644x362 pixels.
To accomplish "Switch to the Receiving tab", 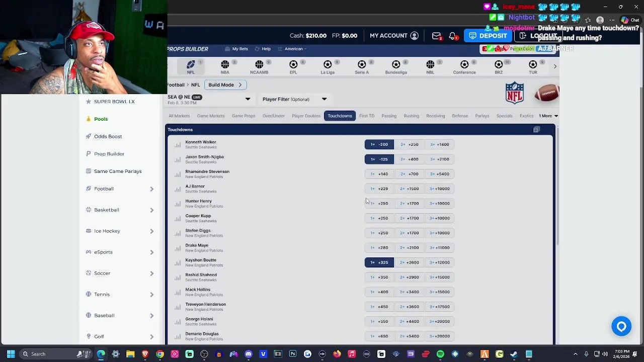I will point(436,116).
